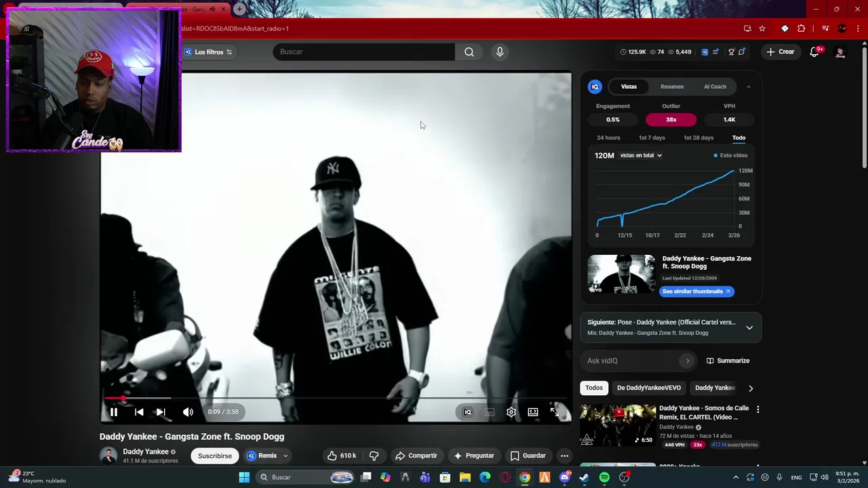Viewport: 868px width, 488px height.
Task: Open the vistas en total dropdown
Action: click(x=641, y=155)
